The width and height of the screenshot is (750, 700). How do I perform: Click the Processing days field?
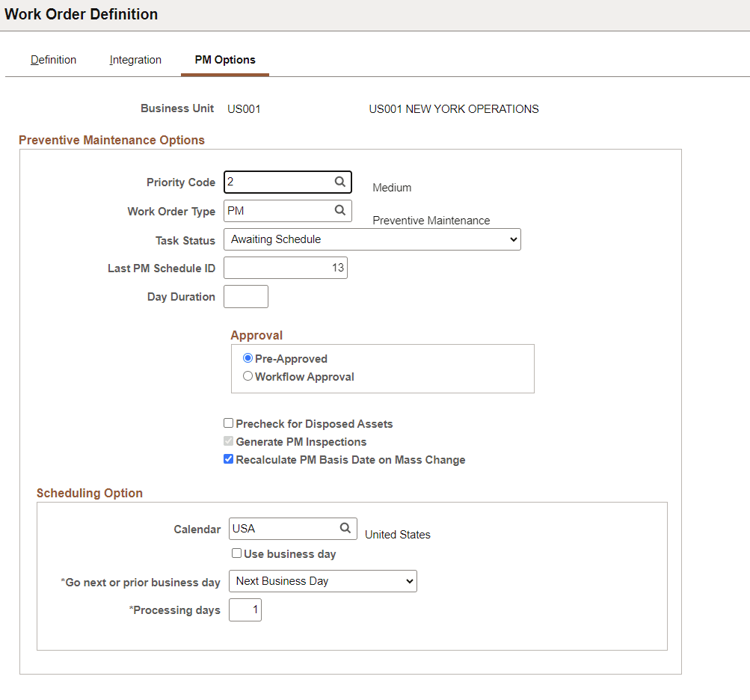click(245, 610)
